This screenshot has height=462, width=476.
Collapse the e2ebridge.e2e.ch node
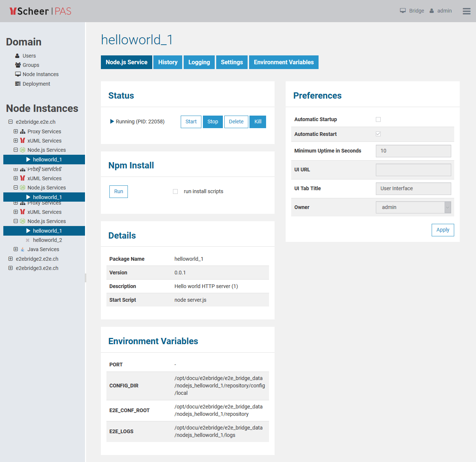pyautogui.click(x=11, y=122)
